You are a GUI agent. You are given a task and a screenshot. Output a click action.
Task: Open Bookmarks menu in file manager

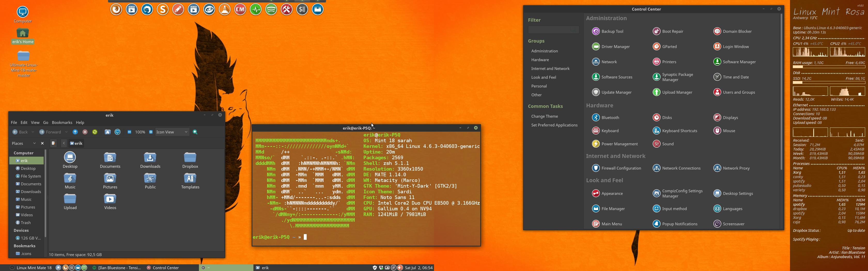click(62, 123)
